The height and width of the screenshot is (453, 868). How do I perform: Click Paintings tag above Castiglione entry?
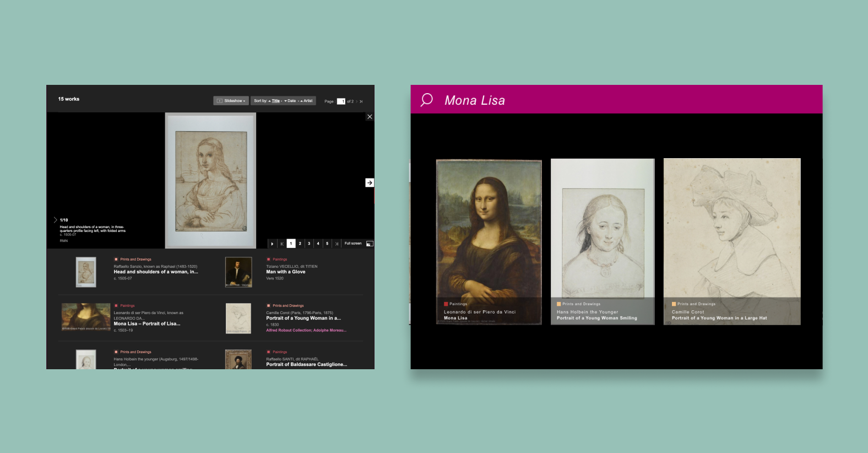[x=280, y=352]
